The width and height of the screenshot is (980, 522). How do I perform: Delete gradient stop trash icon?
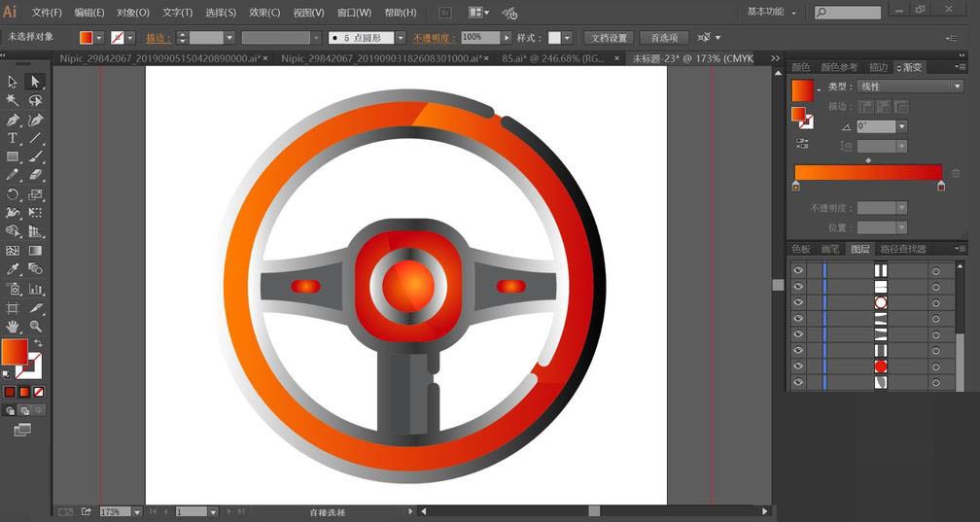[x=957, y=173]
